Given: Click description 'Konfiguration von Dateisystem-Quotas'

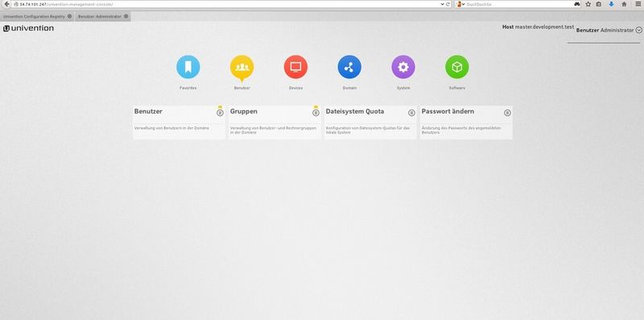Looking at the screenshot, I should tap(368, 131).
